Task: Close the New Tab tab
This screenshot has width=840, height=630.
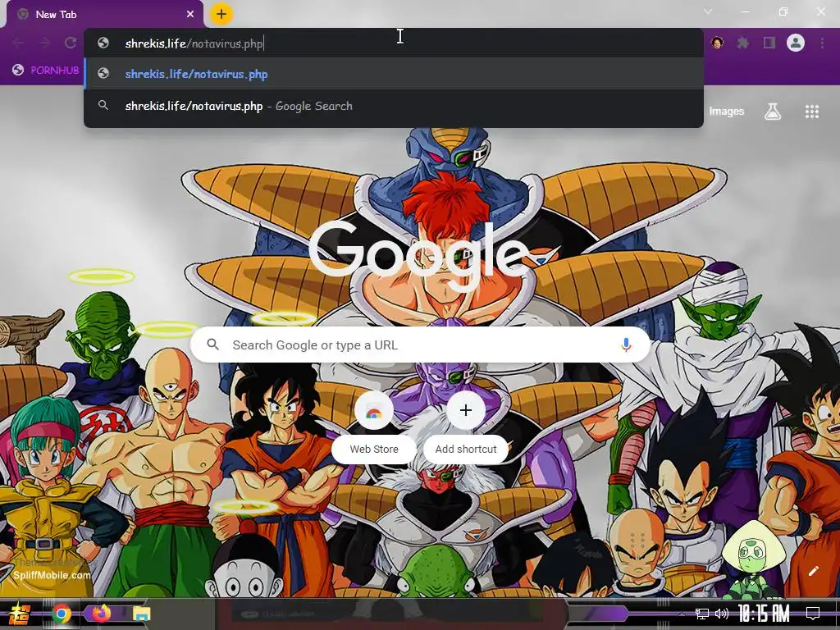Action: pos(190,15)
